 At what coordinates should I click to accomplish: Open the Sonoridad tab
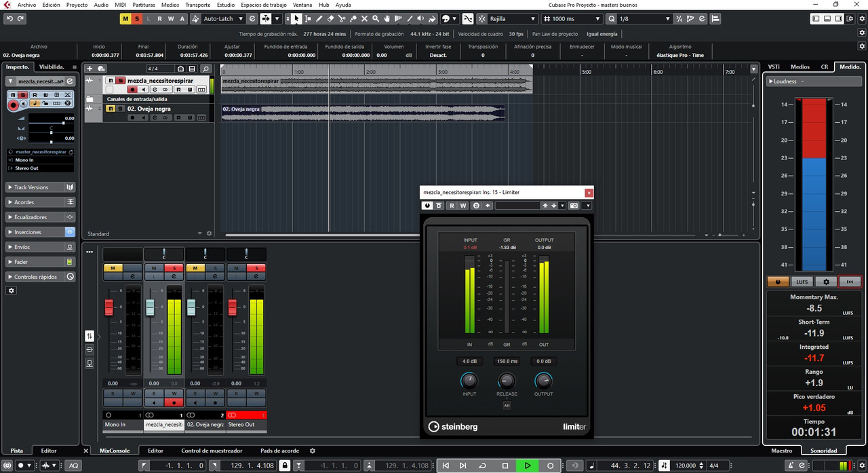pos(825,451)
